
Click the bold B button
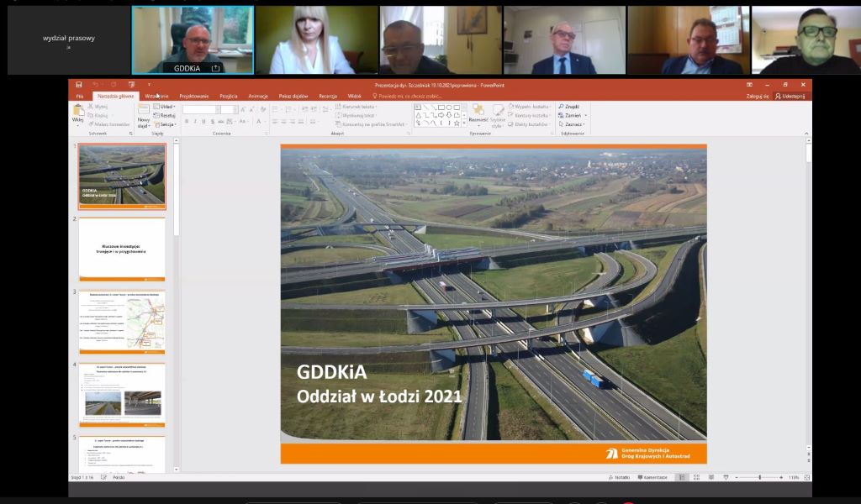click(186, 122)
